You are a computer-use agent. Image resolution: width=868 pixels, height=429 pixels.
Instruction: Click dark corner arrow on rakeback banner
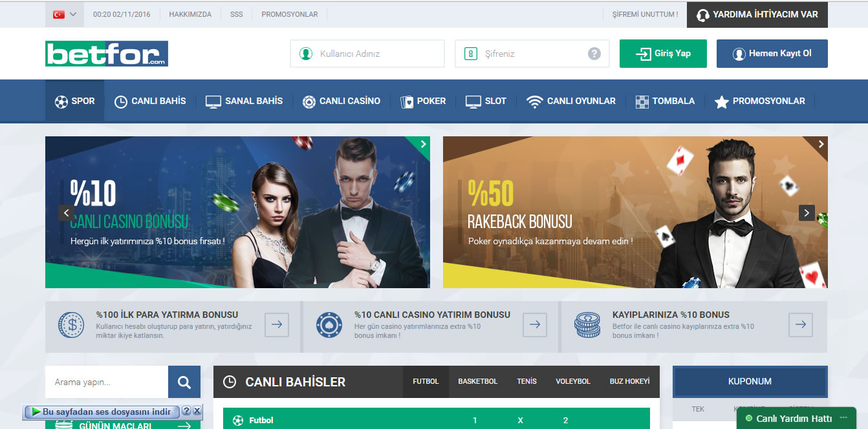coord(821,143)
